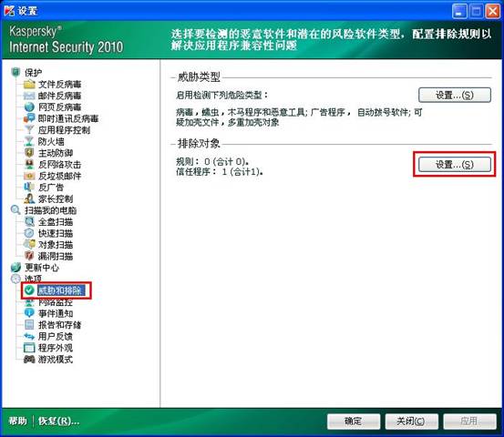Open 排除对象 设置 button
This screenshot has width=504, height=437.
tap(455, 165)
